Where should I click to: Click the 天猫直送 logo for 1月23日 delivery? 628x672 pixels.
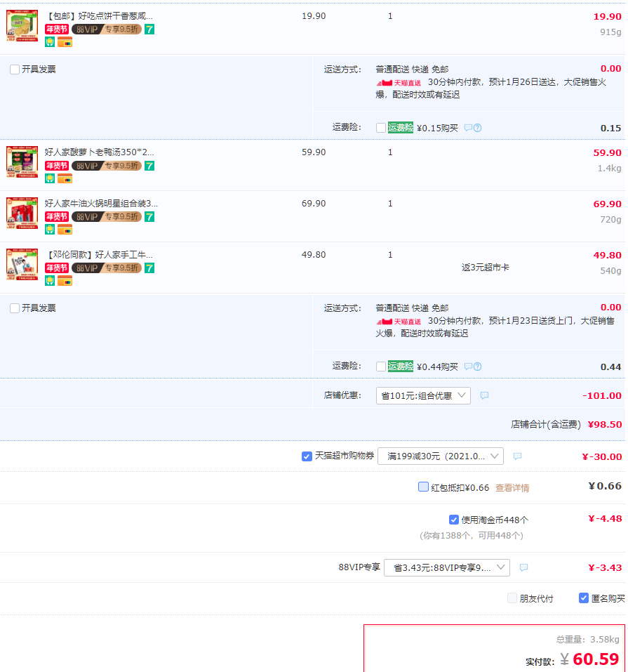(x=399, y=322)
